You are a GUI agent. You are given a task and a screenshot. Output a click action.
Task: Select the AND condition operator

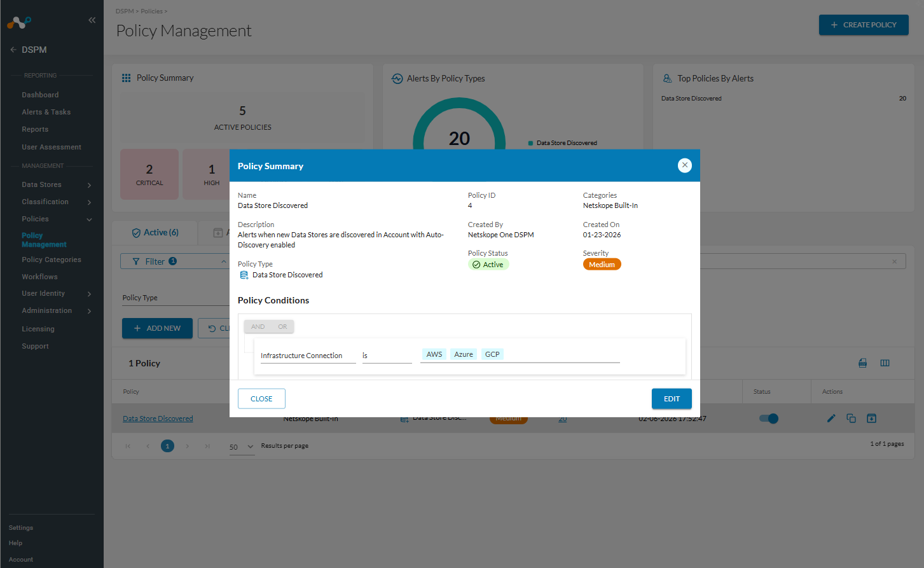tap(258, 327)
